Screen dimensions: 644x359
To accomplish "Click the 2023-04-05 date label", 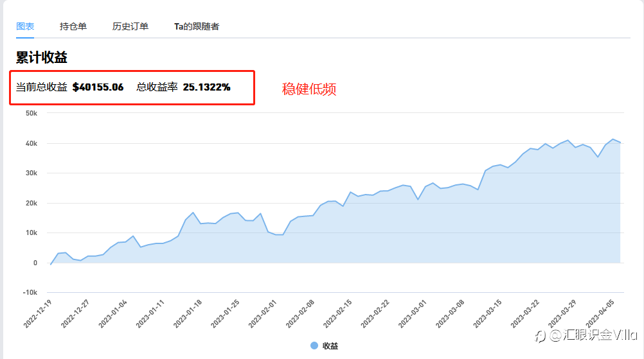I will tap(600, 314).
